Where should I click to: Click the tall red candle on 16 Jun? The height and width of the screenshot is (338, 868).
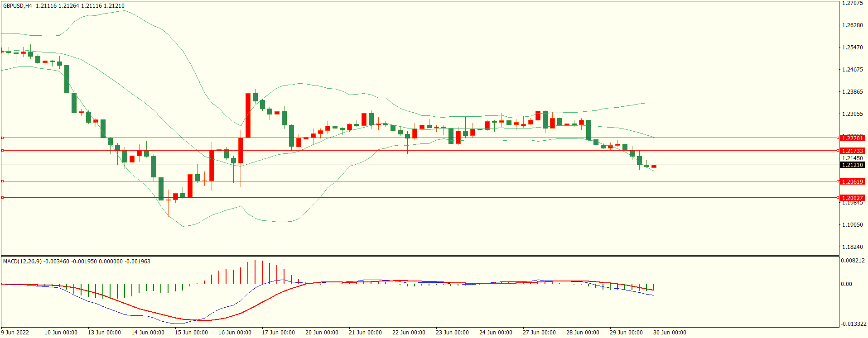pyautogui.click(x=248, y=115)
